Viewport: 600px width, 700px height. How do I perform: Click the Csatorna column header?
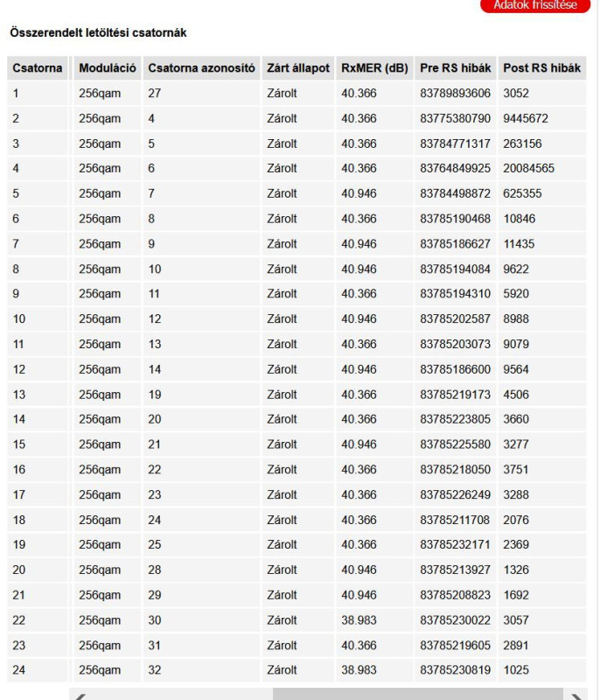37,68
